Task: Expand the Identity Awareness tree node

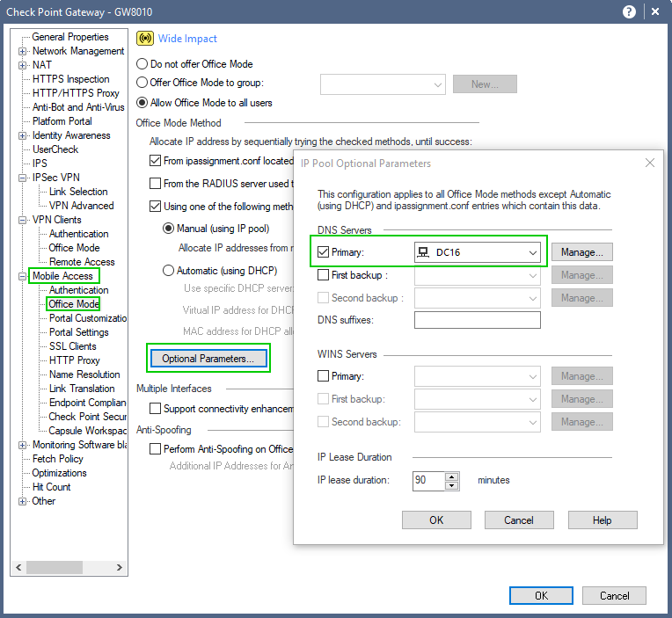Action: click(x=22, y=135)
